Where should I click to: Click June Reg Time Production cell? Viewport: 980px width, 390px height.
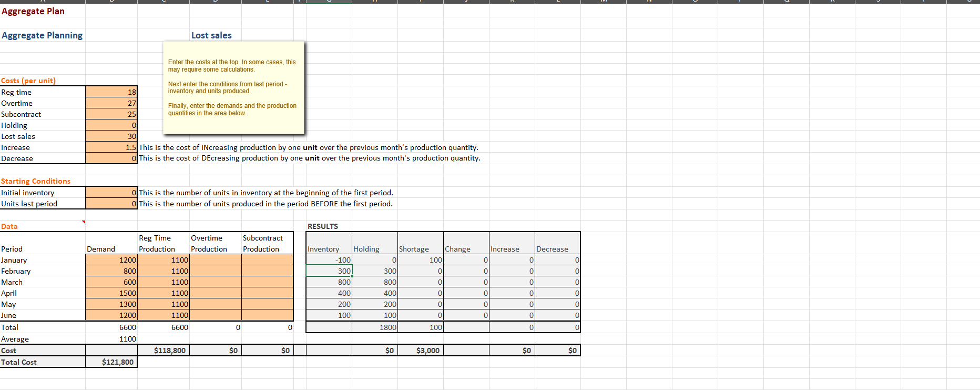point(164,315)
